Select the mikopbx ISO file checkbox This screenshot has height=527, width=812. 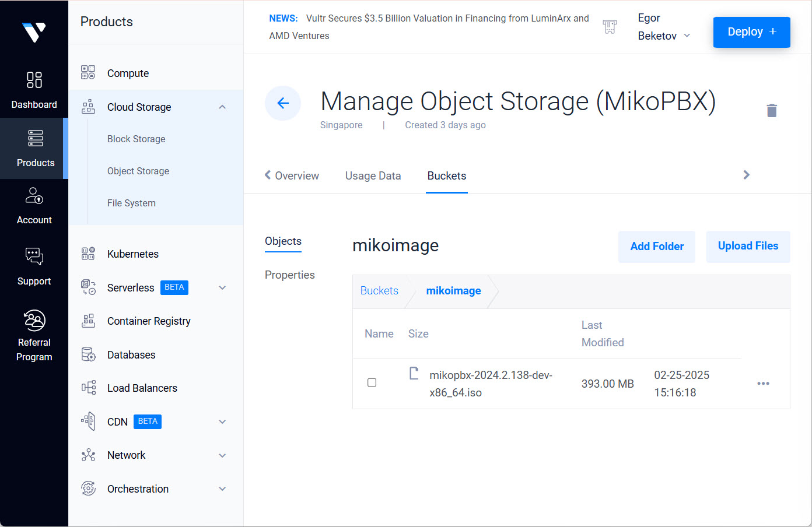[372, 383]
